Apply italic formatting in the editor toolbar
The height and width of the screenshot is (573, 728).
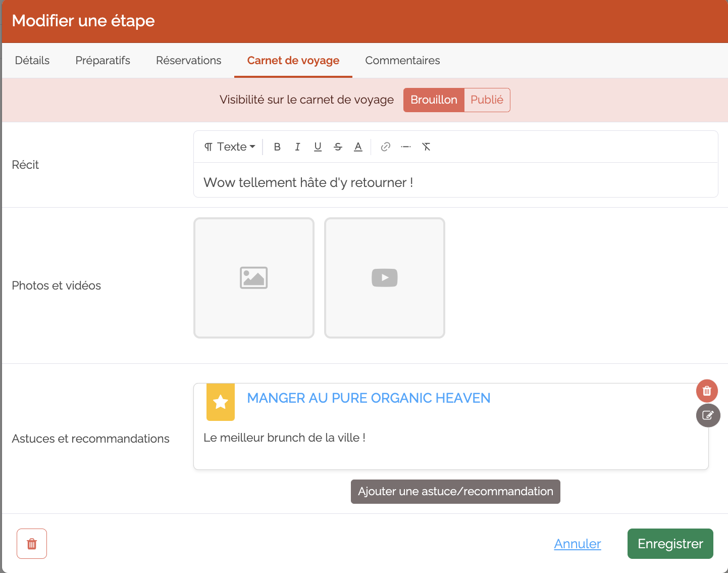tap(297, 147)
